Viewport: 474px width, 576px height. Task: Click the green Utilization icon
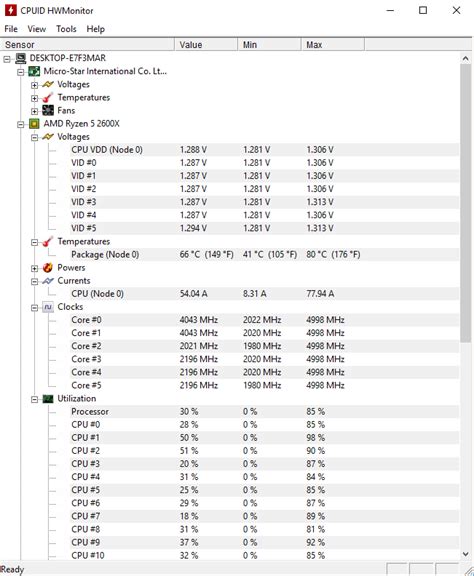48,399
